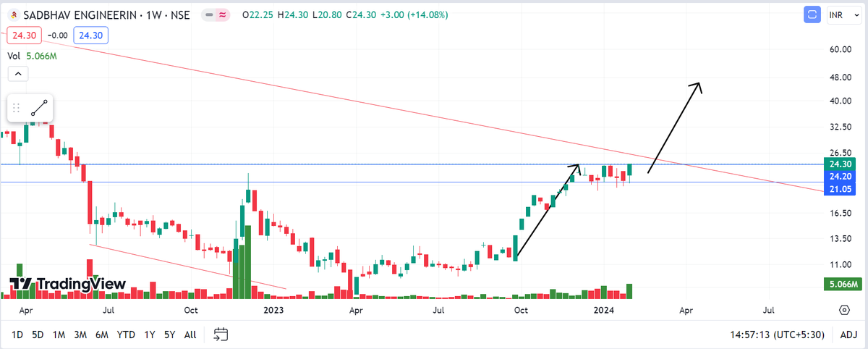Click the 2024 label on time axis
Viewport: 868px width, 349px height.
pos(603,310)
